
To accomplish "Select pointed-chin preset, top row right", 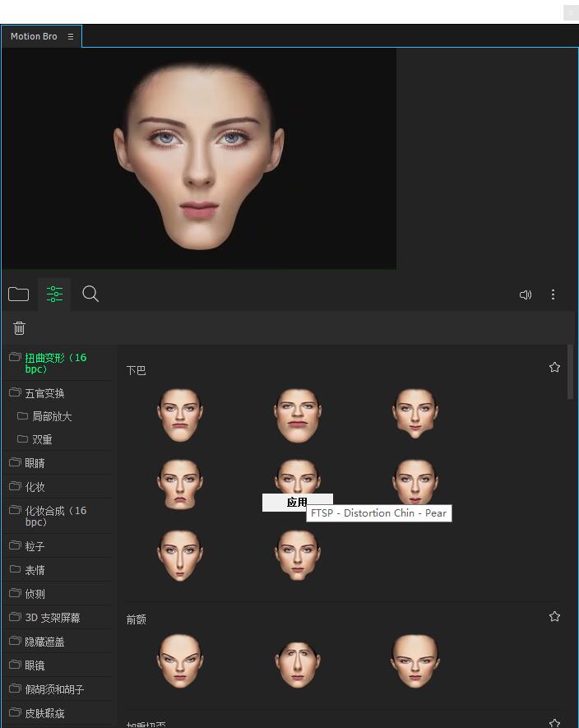I will pos(415,414).
